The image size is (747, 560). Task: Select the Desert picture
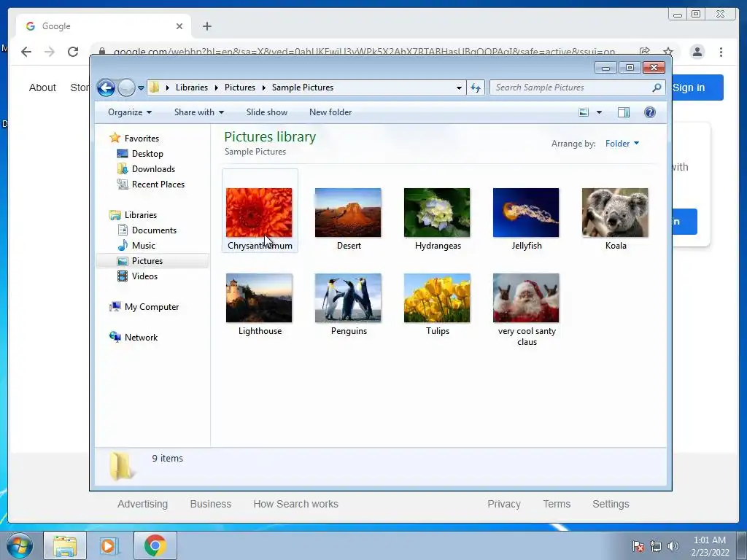pos(348,213)
